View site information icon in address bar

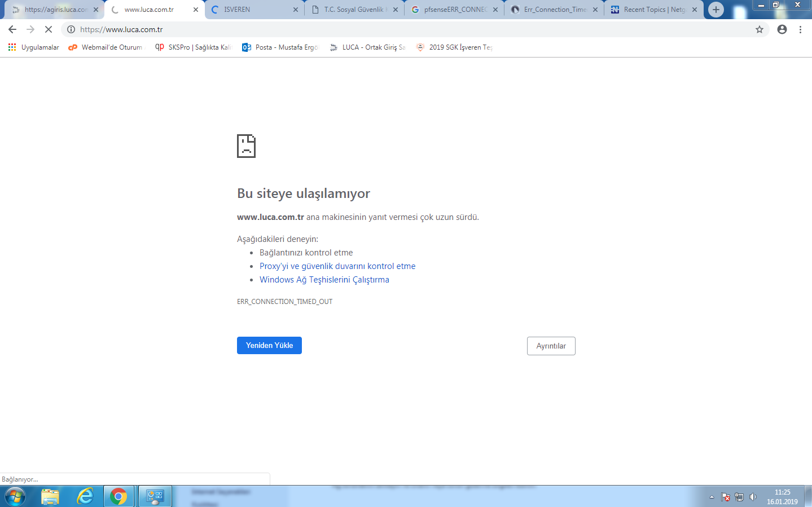point(71,29)
